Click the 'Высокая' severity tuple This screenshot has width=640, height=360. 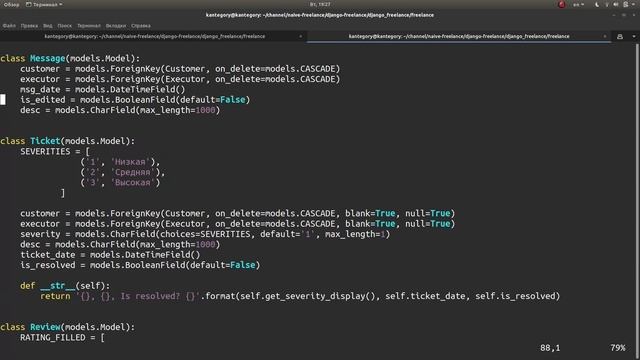point(120,182)
